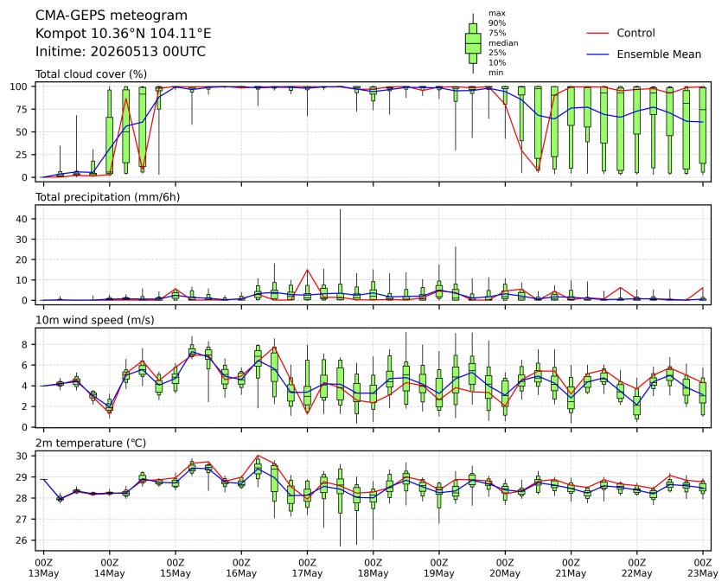Click the CMA-GEPS meteogram title
This screenshot has width=728, height=588.
(x=112, y=16)
